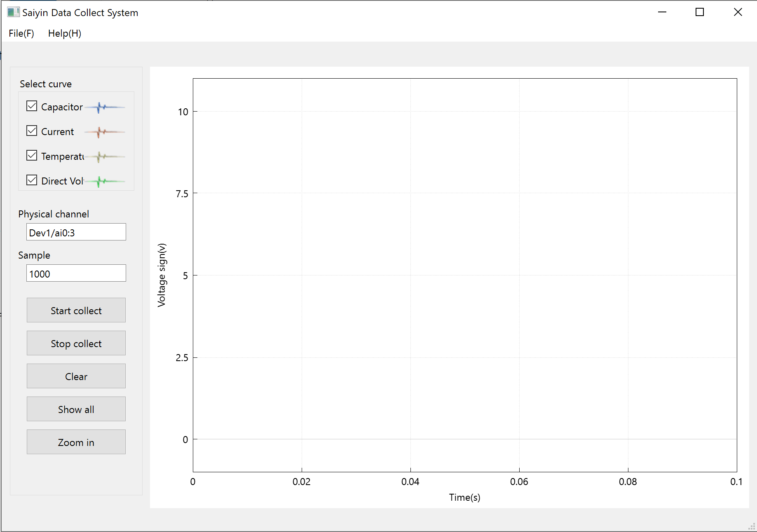Click the Show all button

[76, 409]
